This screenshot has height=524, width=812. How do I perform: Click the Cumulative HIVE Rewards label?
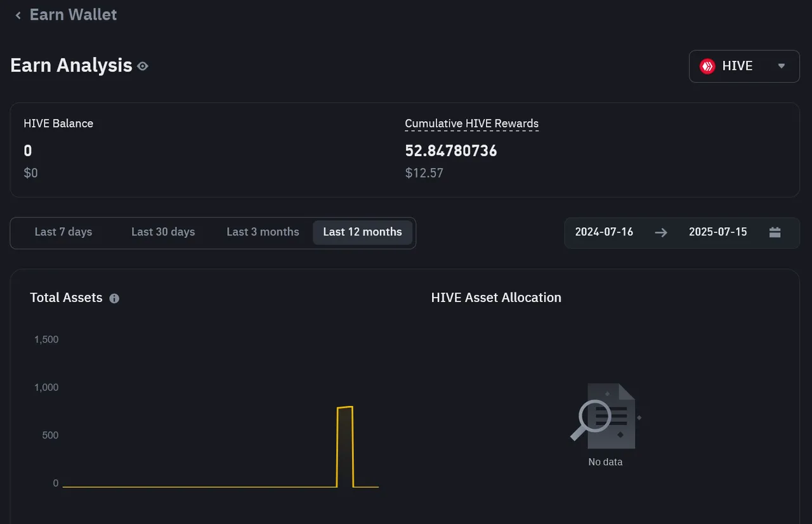click(471, 124)
